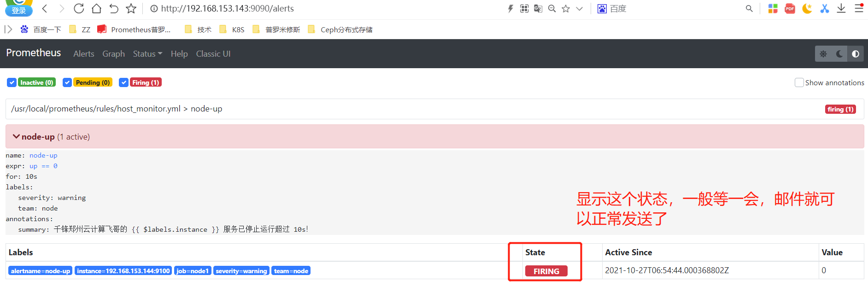Switch to Classic UI
The width and height of the screenshot is (868, 293).
pos(213,54)
